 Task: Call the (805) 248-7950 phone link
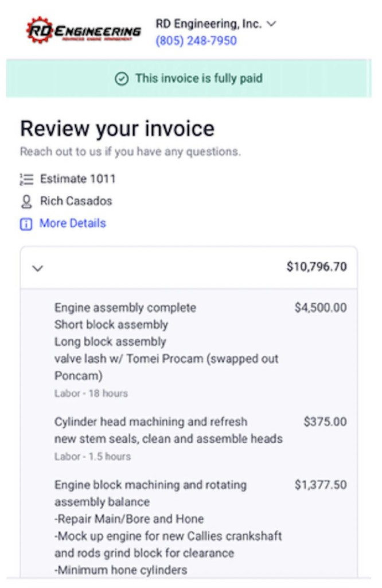pos(196,41)
